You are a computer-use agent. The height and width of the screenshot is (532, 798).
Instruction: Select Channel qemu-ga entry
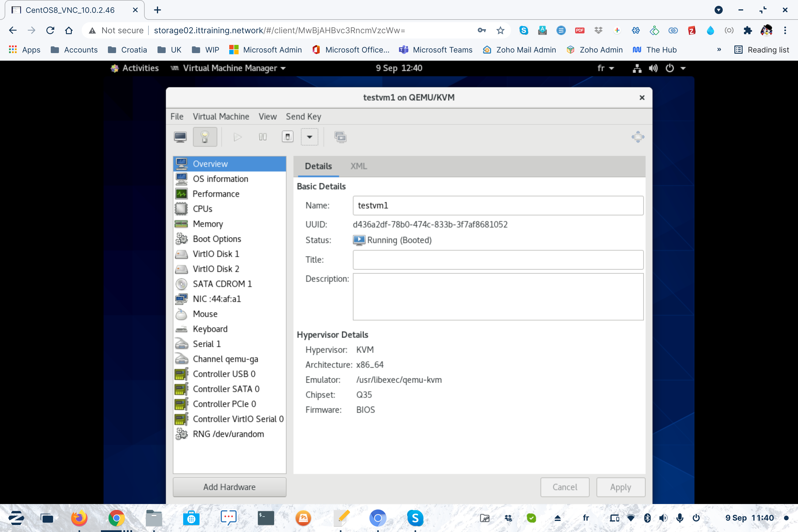click(x=230, y=359)
